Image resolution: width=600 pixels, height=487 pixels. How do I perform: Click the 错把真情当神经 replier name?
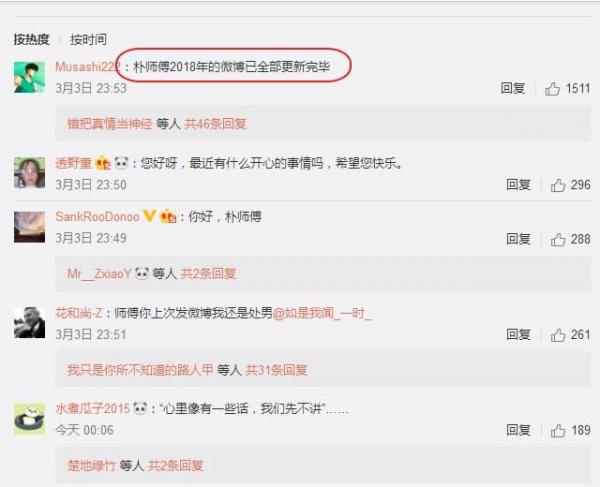click(110, 124)
